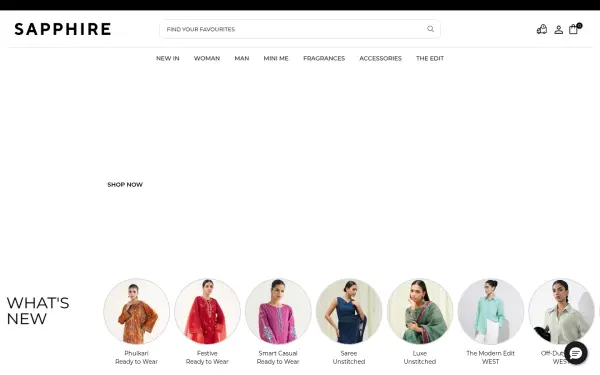Open Saree Unstitched link
Viewport: 600px width, 375px height.
[x=349, y=357]
